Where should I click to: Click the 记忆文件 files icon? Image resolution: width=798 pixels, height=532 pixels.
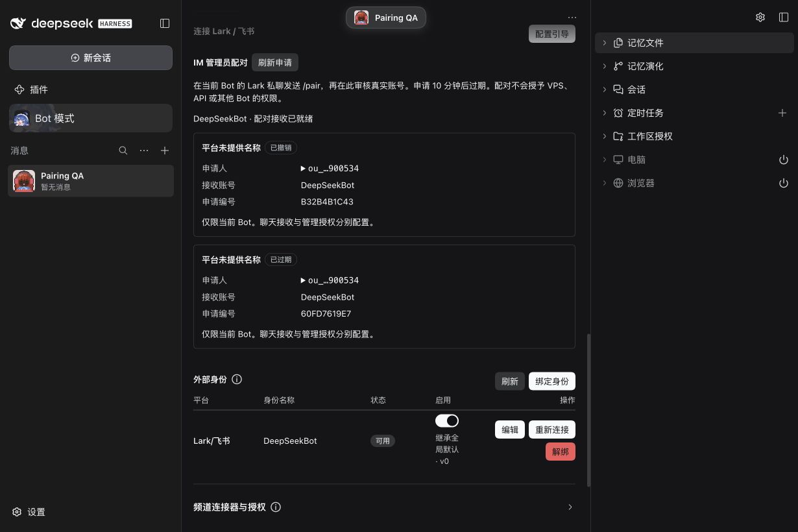[x=618, y=43]
